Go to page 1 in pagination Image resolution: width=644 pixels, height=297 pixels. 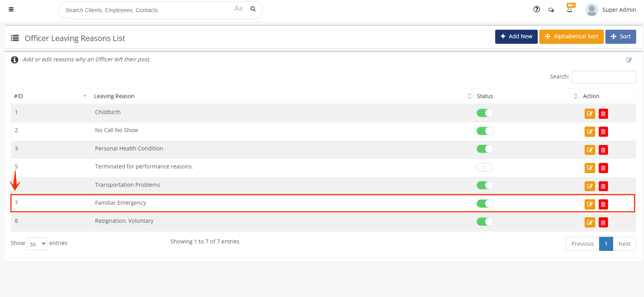(x=606, y=244)
